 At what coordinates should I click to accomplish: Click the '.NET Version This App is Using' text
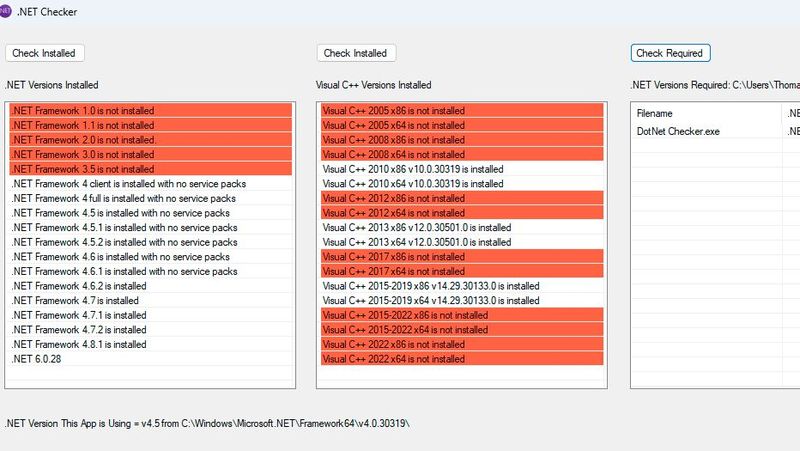207,423
